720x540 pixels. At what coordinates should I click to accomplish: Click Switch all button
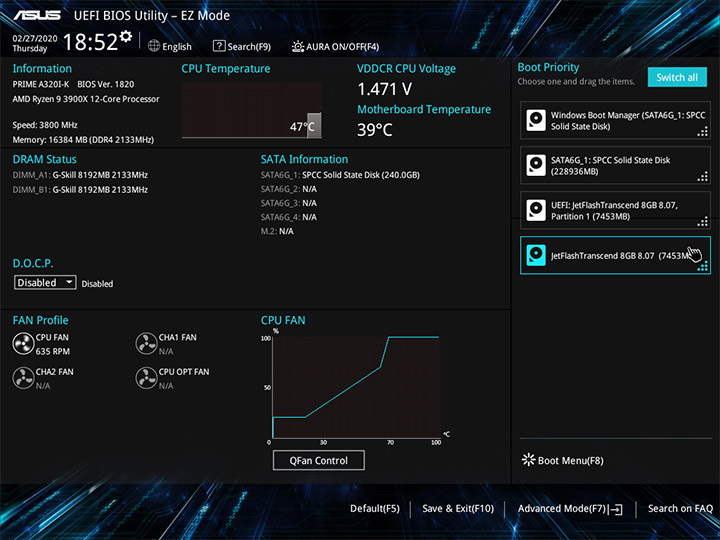point(677,77)
